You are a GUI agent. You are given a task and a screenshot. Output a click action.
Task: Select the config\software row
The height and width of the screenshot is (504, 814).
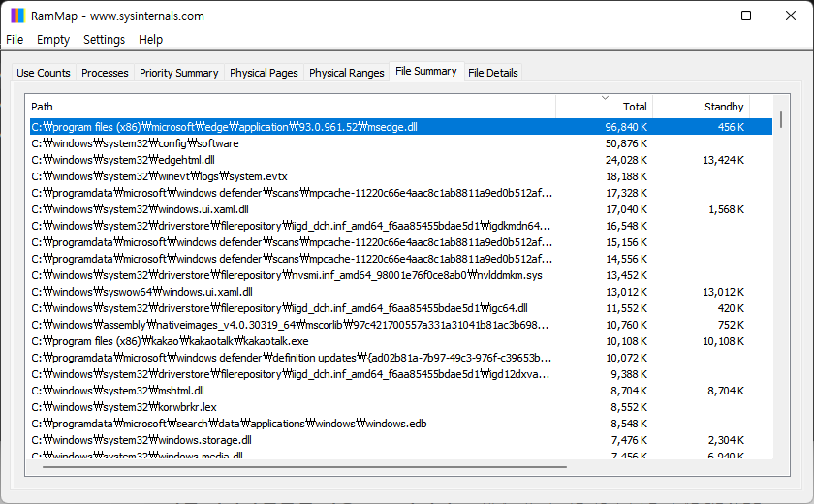click(401, 143)
